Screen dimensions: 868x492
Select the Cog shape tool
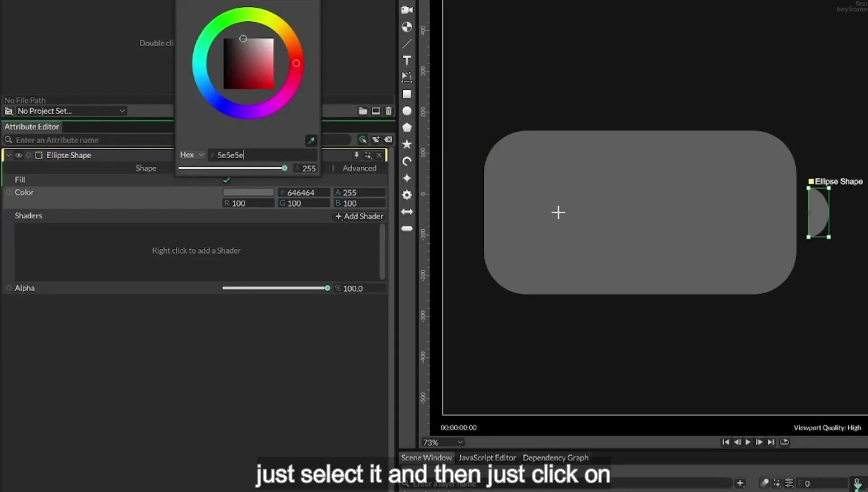pyautogui.click(x=407, y=195)
